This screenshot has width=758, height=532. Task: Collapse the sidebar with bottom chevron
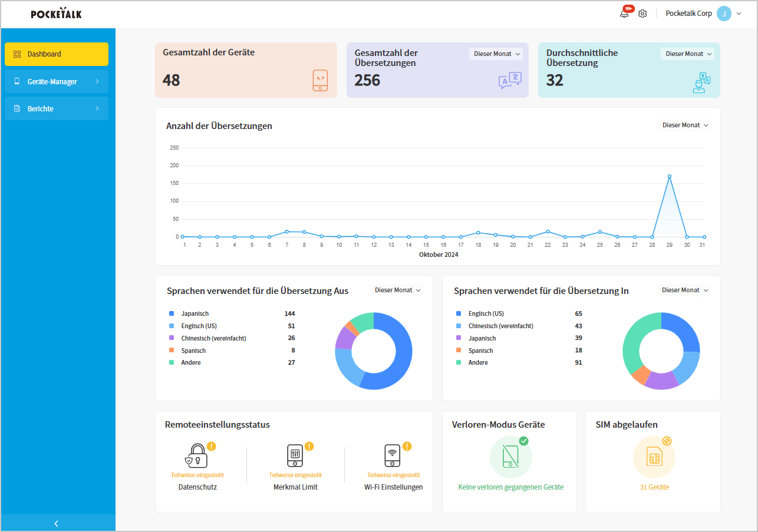57,523
